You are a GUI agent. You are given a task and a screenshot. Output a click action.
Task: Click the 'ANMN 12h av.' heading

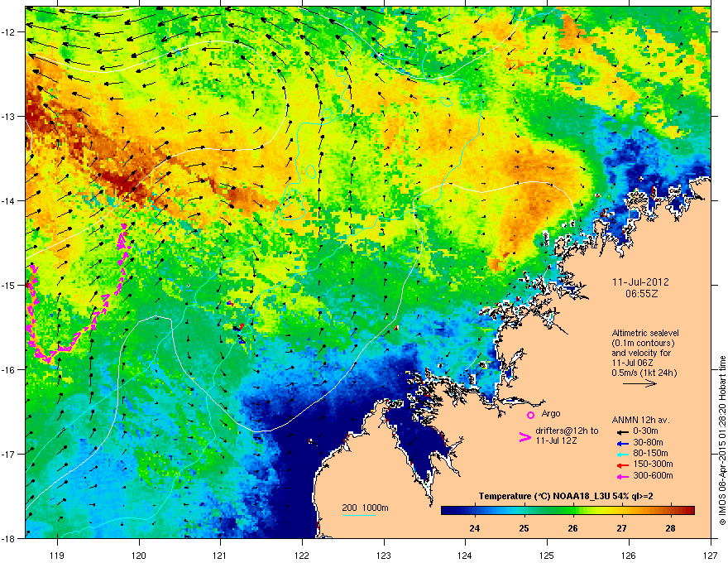point(640,420)
